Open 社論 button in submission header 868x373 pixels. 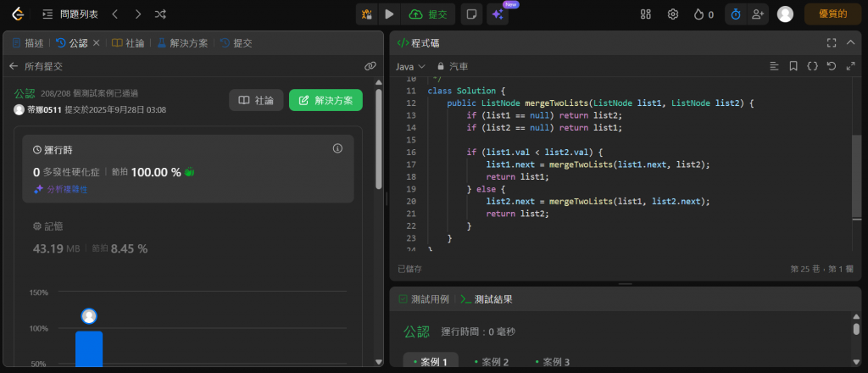(x=256, y=100)
